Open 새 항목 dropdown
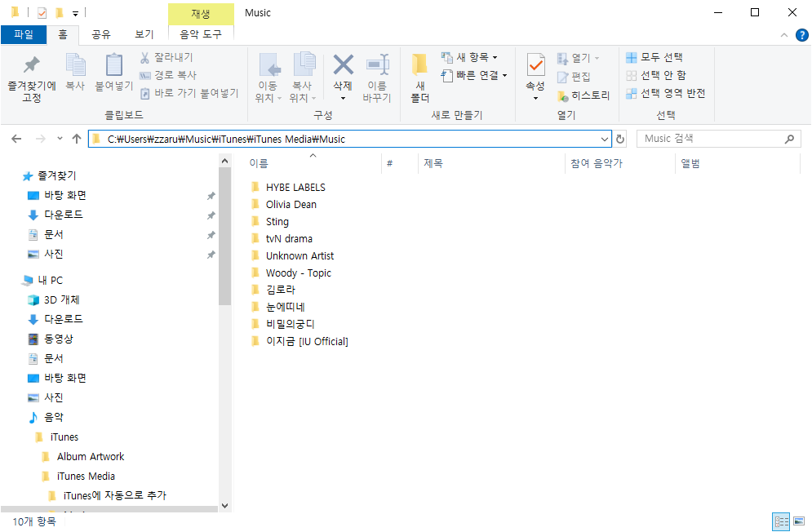 469,57
